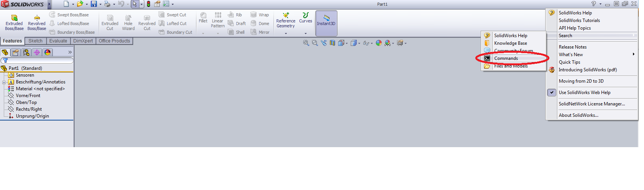
Task: Open the Hole Wizard
Action: (x=128, y=23)
